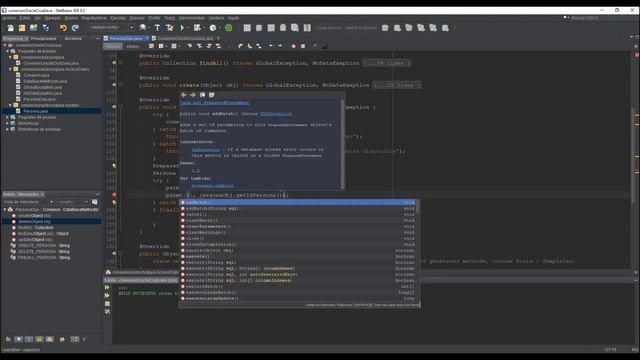Switch to the Prestaciones tab
640x360 pixels.
tap(44, 38)
